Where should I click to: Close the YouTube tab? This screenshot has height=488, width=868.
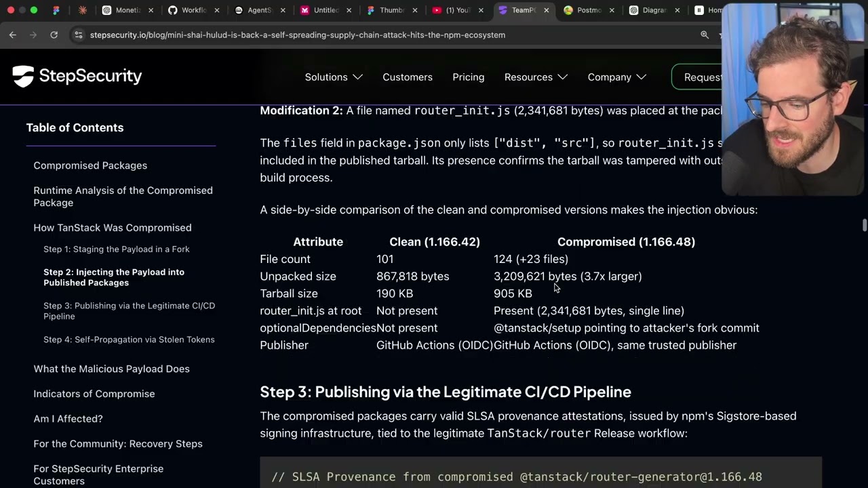[x=481, y=10]
